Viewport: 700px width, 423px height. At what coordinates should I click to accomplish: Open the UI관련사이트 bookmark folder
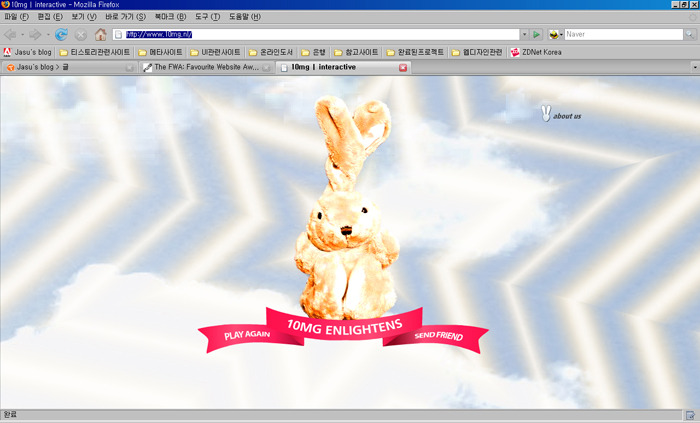coord(215,52)
